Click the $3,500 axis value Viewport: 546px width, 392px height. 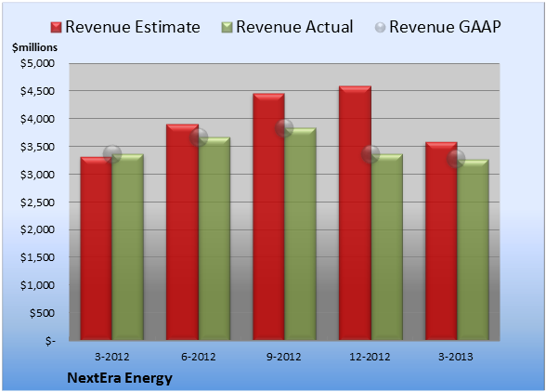tap(37, 147)
